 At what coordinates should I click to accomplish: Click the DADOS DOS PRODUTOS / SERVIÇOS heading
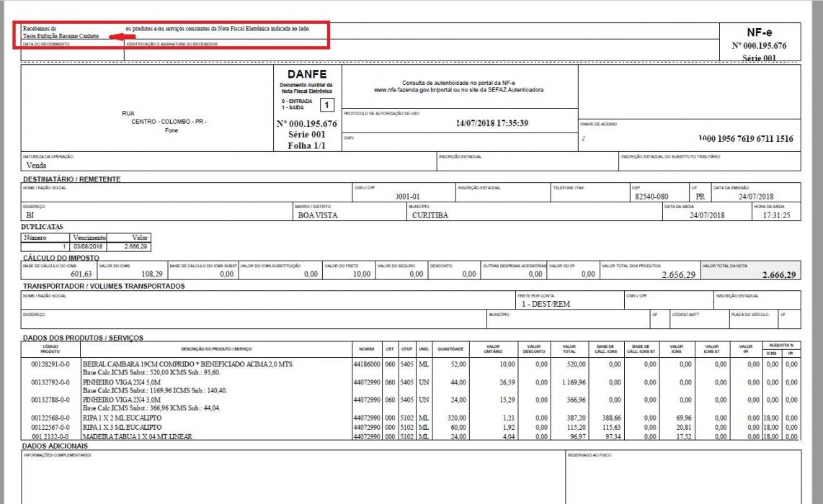click(x=83, y=338)
